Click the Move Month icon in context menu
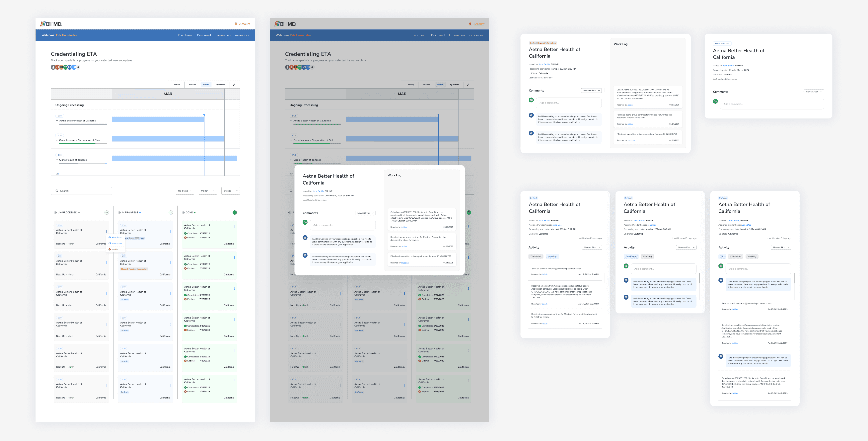Screen dimensions: 868x441 tap(110, 243)
